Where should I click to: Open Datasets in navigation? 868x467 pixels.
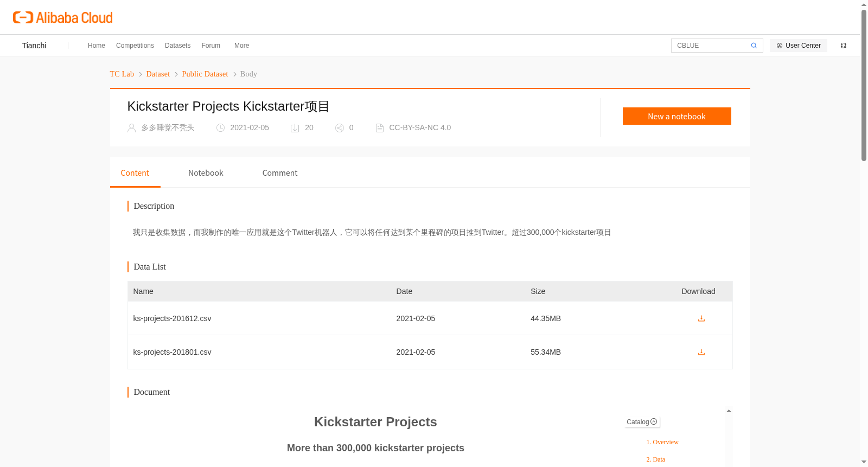click(x=178, y=46)
